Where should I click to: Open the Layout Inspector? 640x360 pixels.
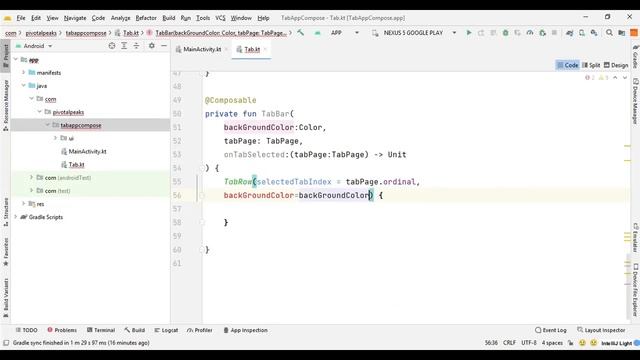click(601, 330)
